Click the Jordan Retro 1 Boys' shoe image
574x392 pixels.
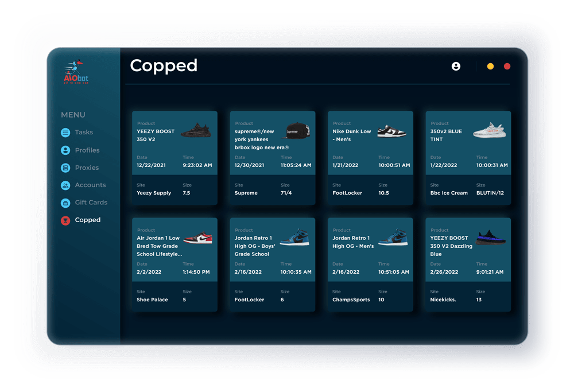point(294,237)
